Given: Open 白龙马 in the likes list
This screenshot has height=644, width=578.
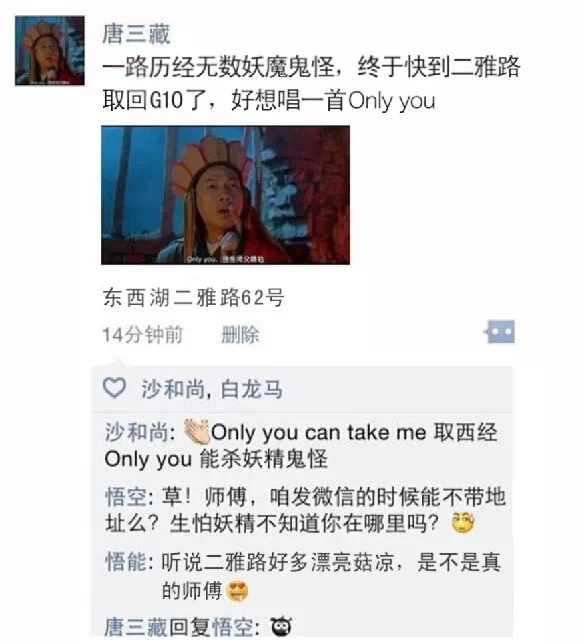Looking at the screenshot, I should tap(252, 389).
